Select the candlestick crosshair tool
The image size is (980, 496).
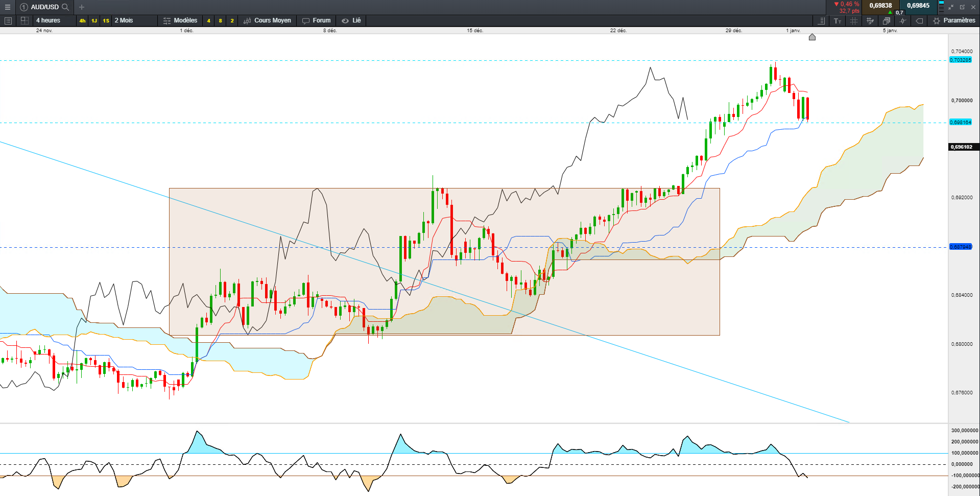click(x=903, y=21)
